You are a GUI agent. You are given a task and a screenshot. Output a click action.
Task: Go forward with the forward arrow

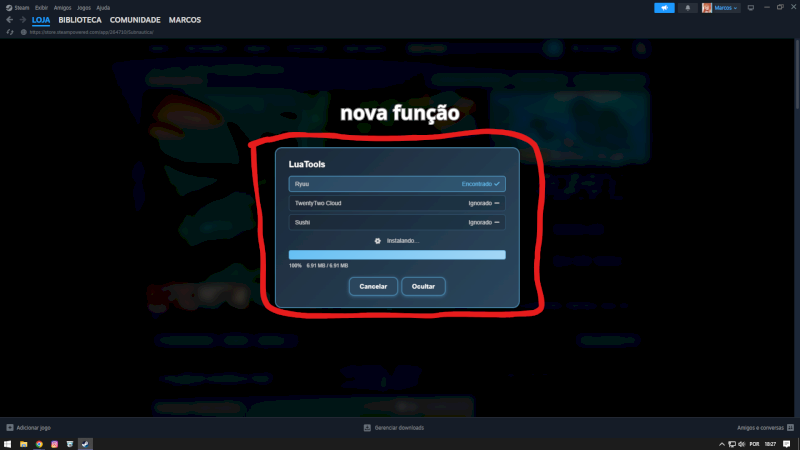click(x=22, y=20)
